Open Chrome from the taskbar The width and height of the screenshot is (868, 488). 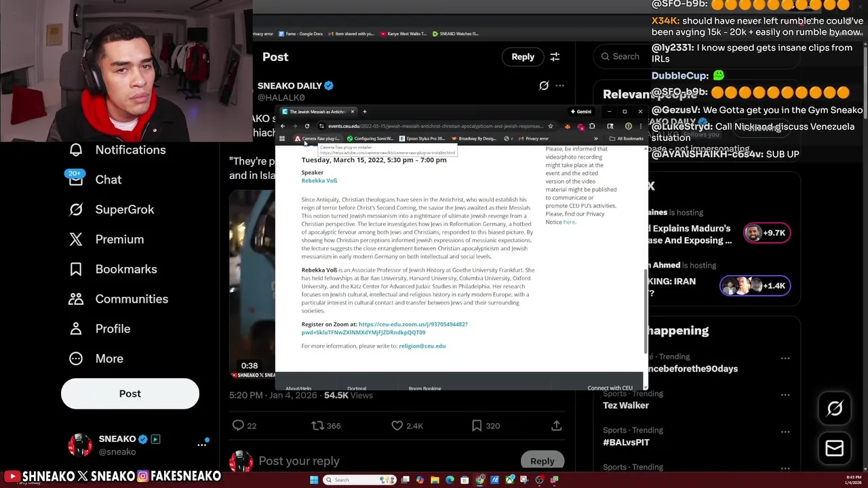tap(479, 480)
